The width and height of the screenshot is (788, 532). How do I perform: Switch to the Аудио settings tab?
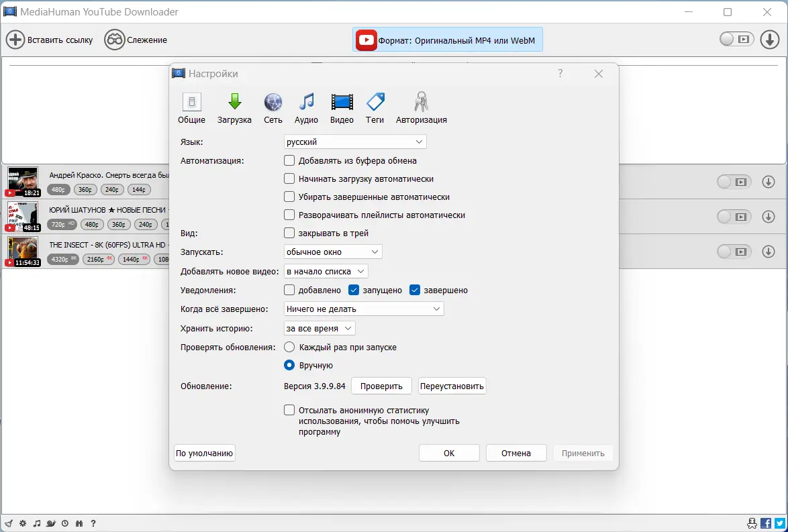[306, 108]
